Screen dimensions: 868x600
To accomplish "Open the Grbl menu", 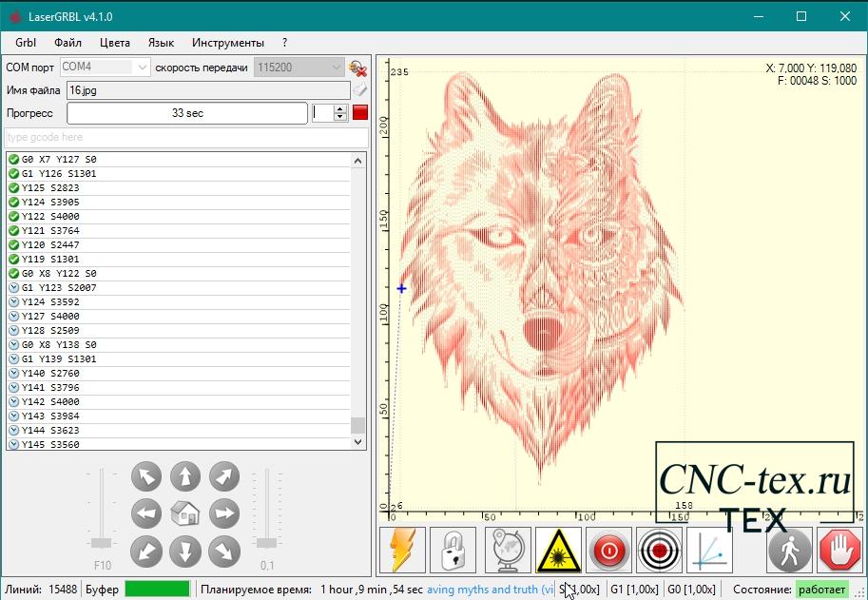I will [26, 43].
